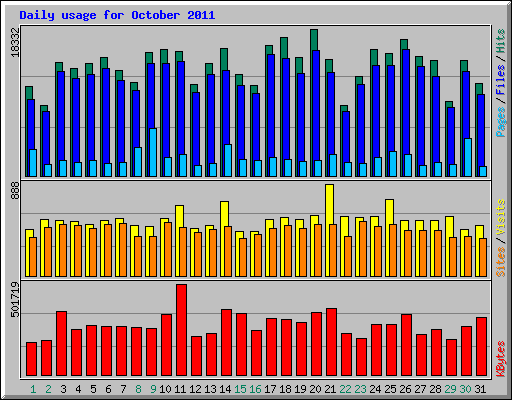Screen dimensions: 512x400
Task: Click day label 21 on the x-axis
Action: tap(330, 389)
